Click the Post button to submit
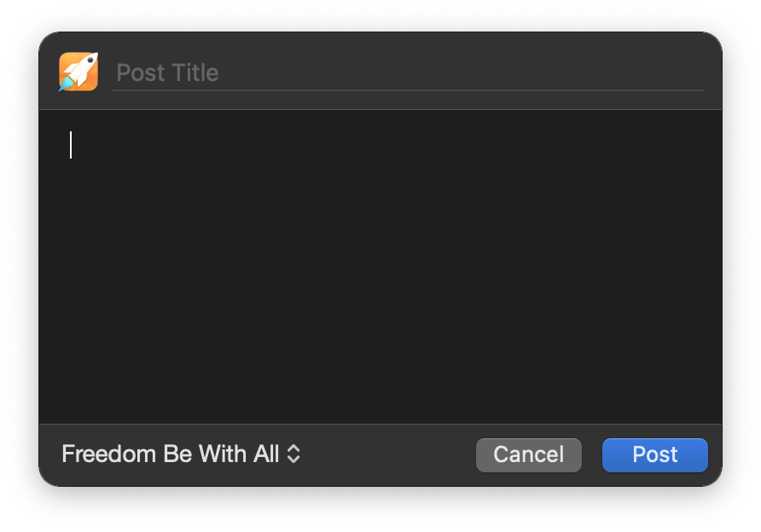 tap(654, 455)
